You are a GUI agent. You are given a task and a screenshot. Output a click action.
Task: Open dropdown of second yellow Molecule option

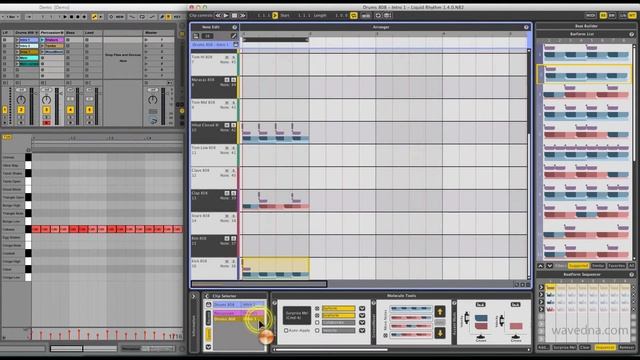click(x=362, y=316)
